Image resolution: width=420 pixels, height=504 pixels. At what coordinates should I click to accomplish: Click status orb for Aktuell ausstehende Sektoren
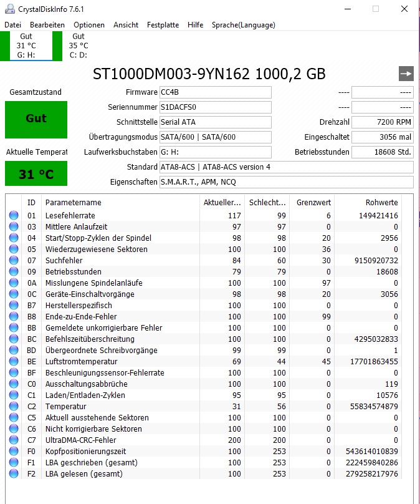(14, 417)
